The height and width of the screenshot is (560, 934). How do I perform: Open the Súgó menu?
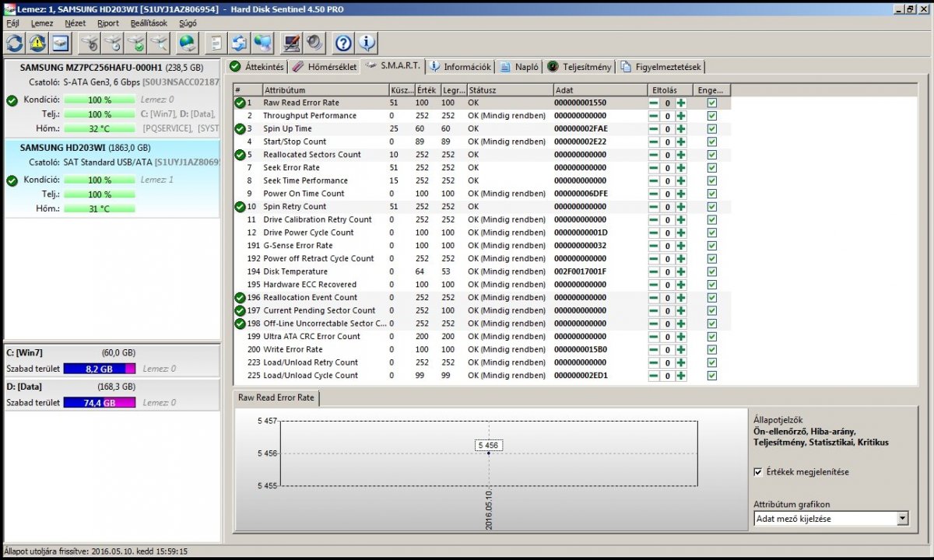[188, 23]
